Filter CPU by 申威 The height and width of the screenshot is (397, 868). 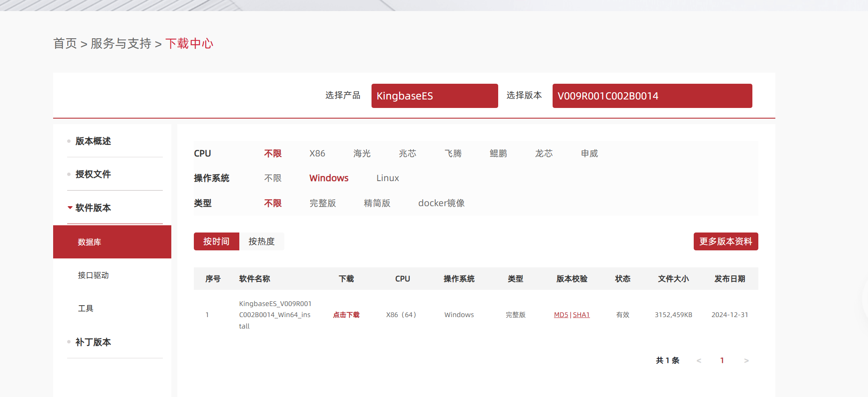pyautogui.click(x=590, y=153)
